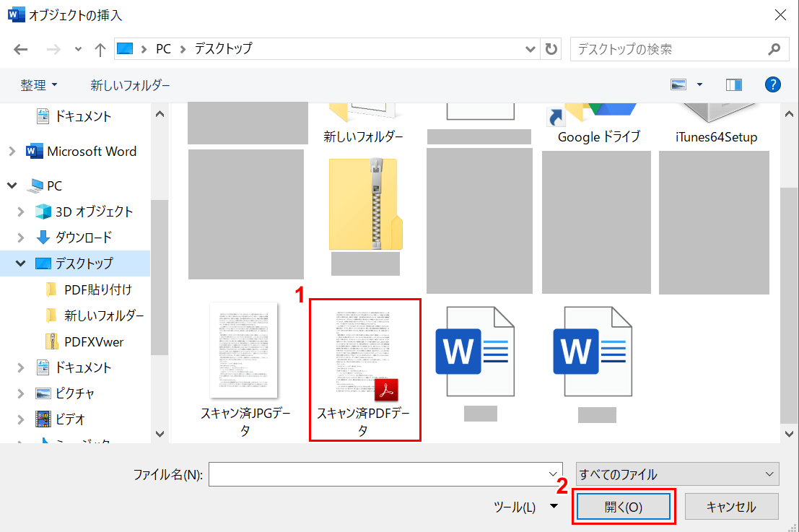Collapse the PC tree node

[x=12, y=186]
